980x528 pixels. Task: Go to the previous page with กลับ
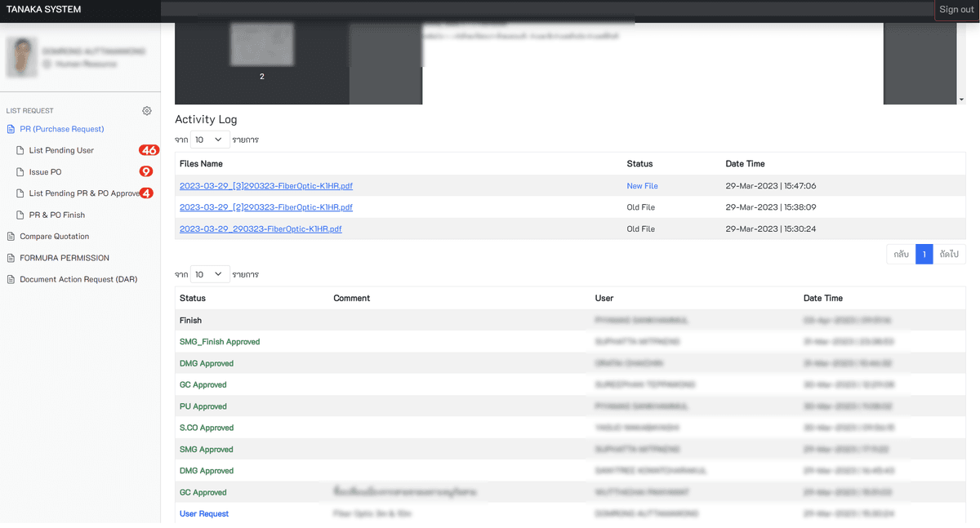tap(902, 255)
